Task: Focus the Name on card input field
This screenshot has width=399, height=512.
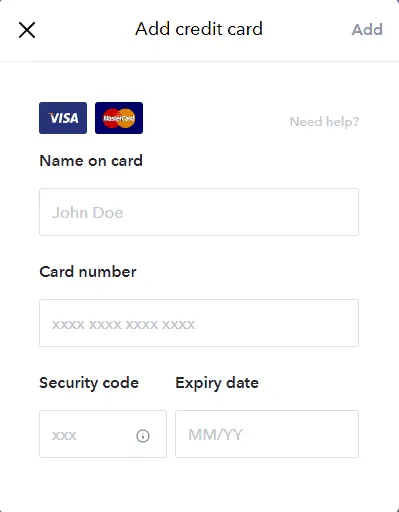Action: 199,212
